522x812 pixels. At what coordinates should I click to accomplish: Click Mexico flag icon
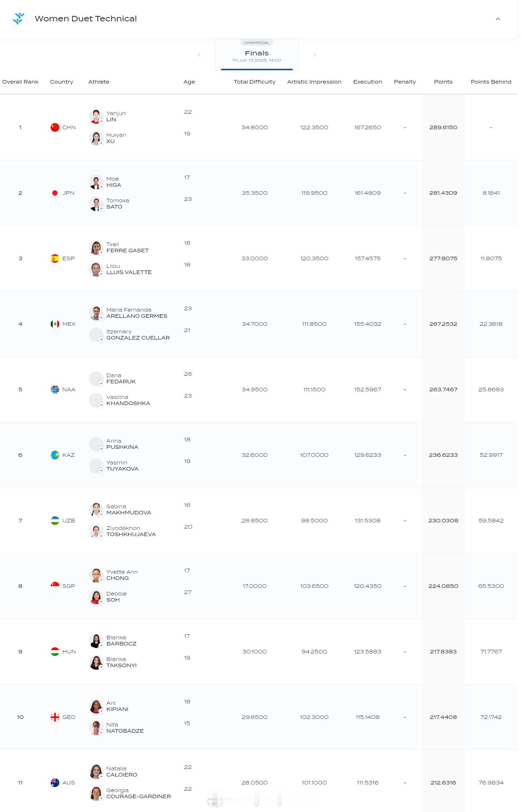coord(55,324)
